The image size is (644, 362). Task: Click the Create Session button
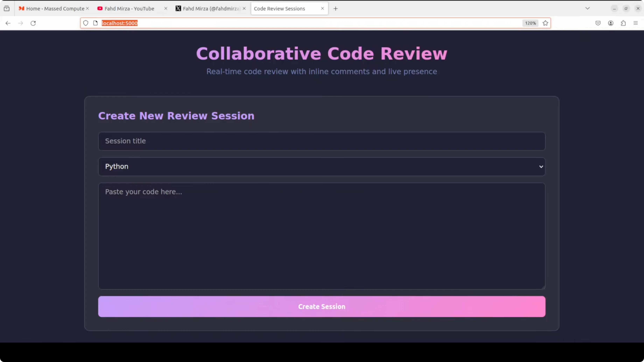click(321, 307)
